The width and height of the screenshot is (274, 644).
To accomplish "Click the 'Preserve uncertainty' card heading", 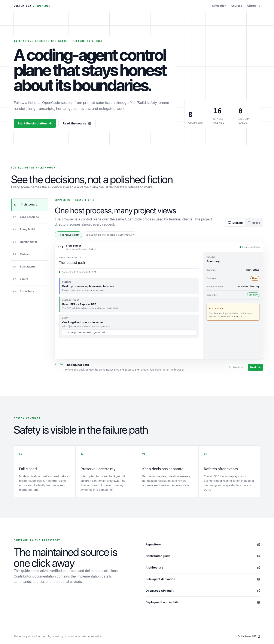I will point(98,469).
